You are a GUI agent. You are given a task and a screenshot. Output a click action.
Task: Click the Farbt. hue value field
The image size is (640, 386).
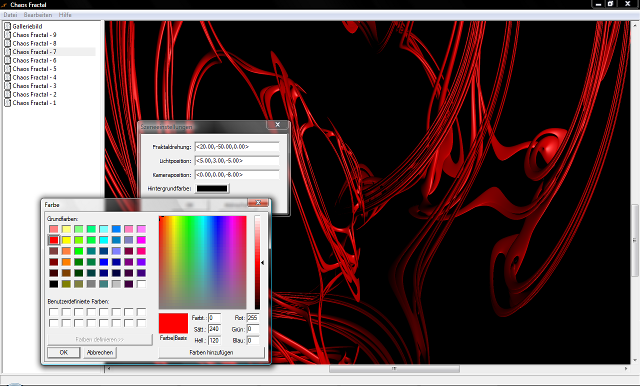(214, 317)
